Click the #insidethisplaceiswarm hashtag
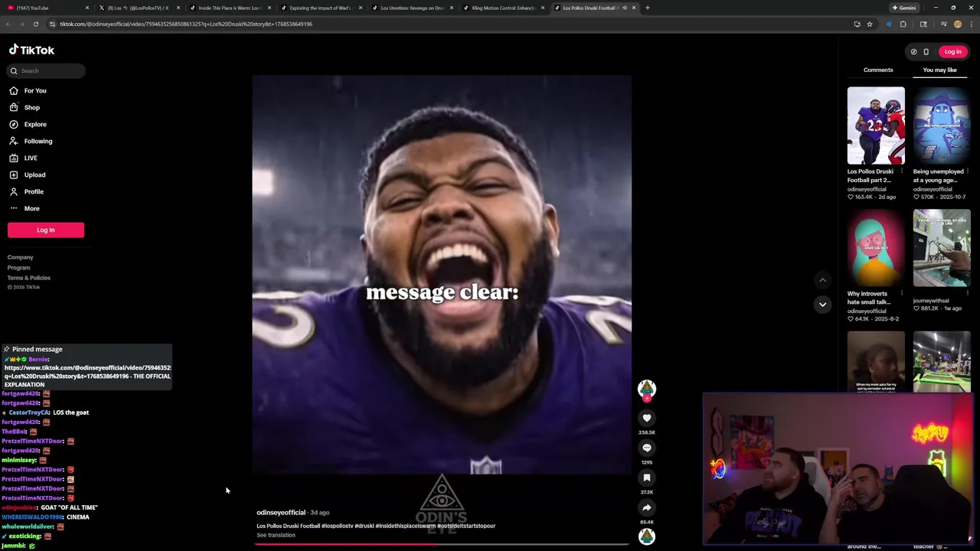Screen dimensions: 980x551 click(406, 526)
